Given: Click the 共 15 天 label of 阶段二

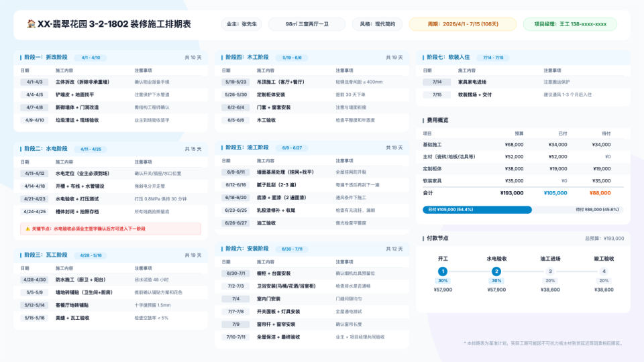Looking at the screenshot, I should [193, 149].
